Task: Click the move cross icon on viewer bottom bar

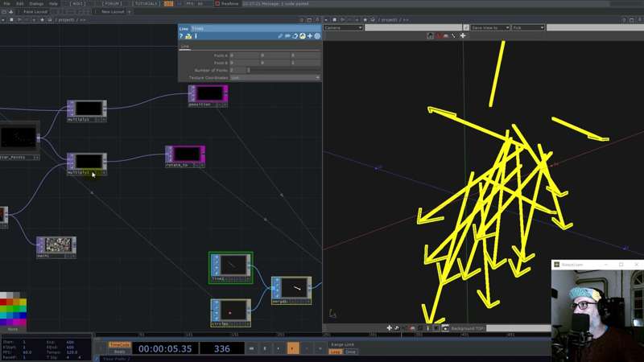Action: [390, 328]
